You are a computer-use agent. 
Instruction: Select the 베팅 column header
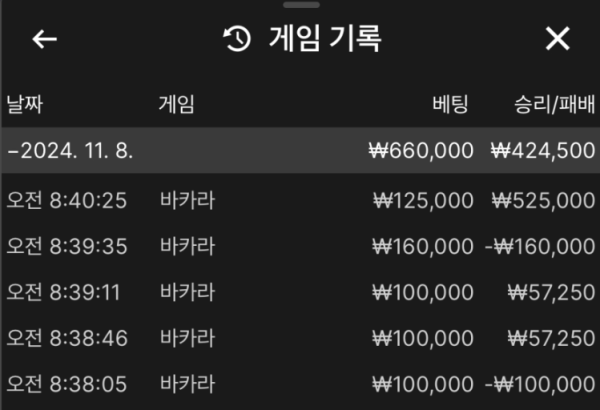(450, 104)
